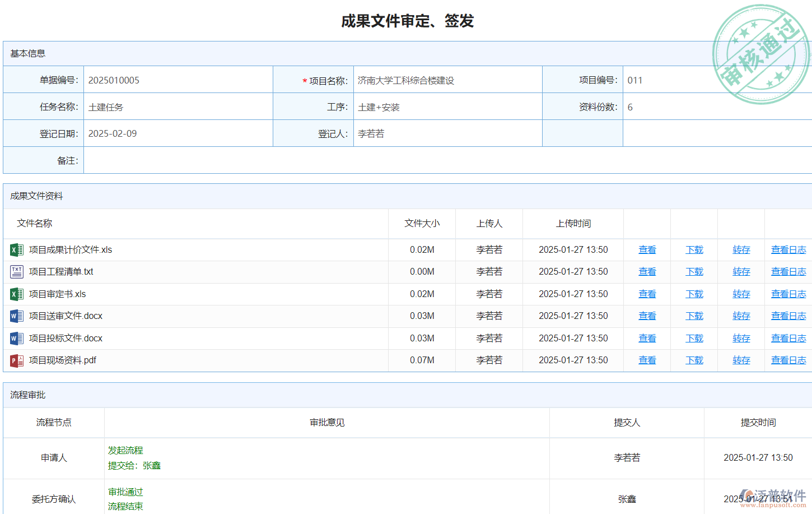The width and height of the screenshot is (812, 514).
Task: Click the 备注 remarks field
Action: point(447,161)
